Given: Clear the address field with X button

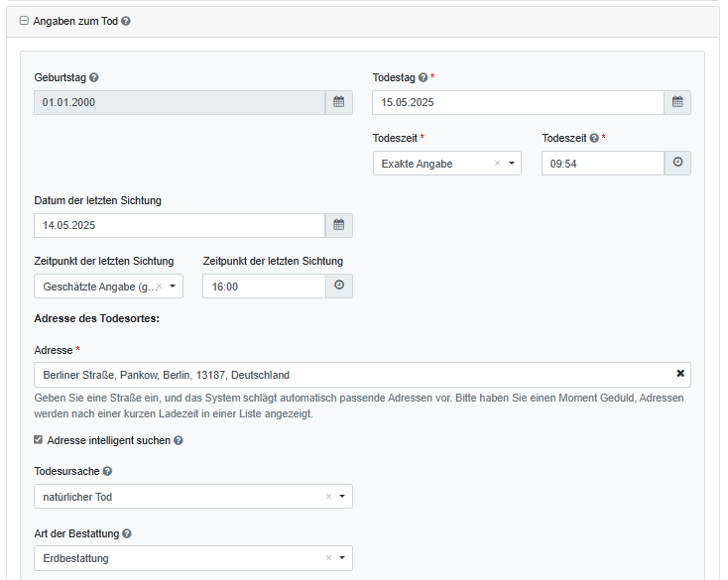Looking at the screenshot, I should (x=680, y=374).
